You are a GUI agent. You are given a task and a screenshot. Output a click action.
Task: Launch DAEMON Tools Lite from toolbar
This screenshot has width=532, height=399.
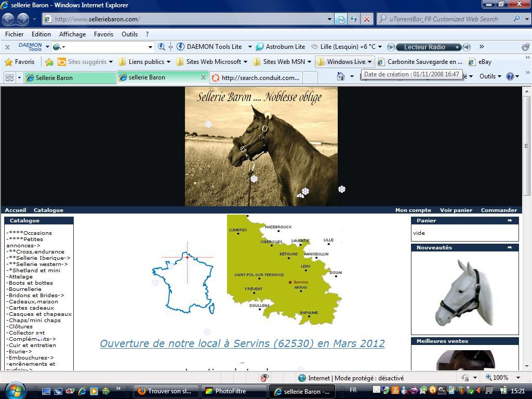(209, 47)
